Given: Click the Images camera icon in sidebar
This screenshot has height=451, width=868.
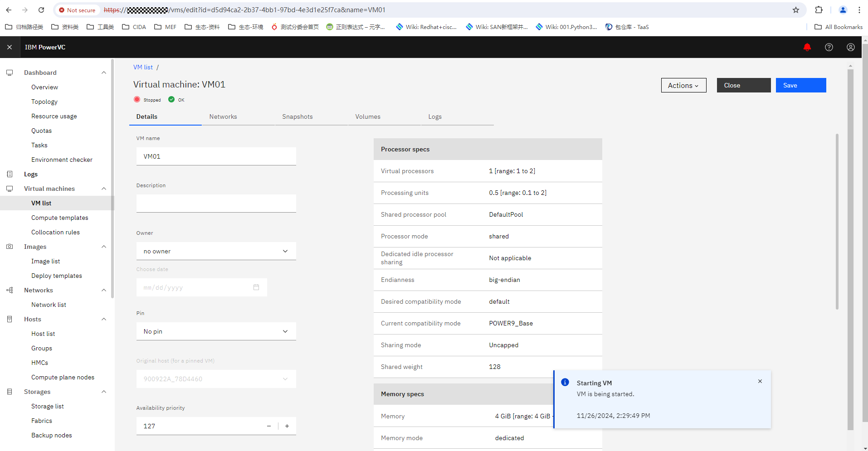Looking at the screenshot, I should tap(10, 247).
